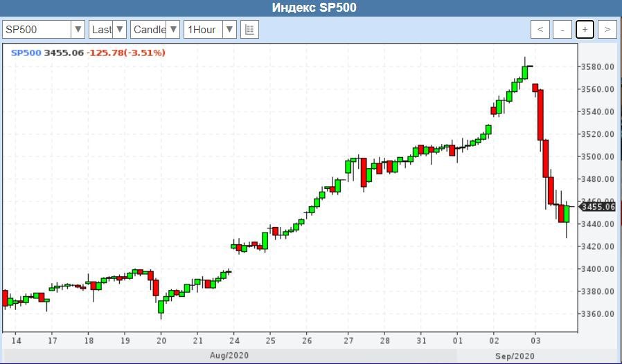Click the zoom out '-' button

(x=562, y=30)
